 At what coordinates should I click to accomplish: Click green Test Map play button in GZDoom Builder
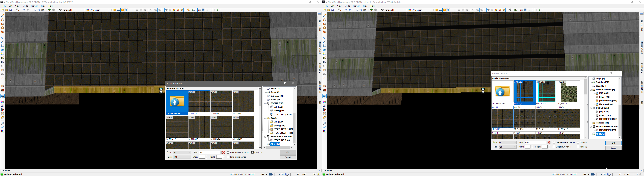point(218,10)
